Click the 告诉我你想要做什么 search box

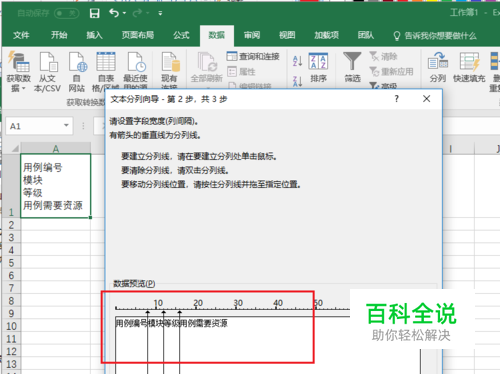(x=435, y=36)
